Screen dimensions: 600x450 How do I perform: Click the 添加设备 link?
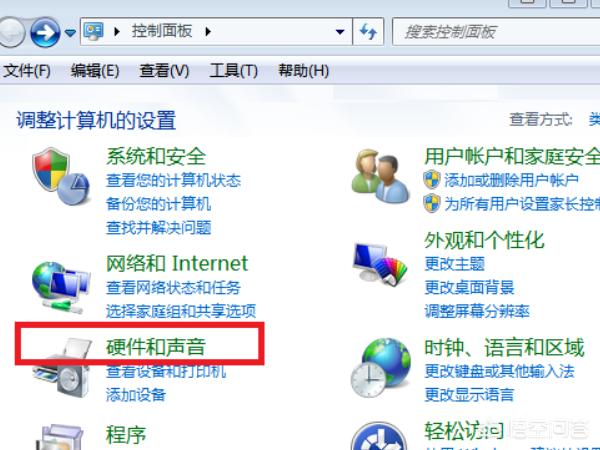coord(136,395)
